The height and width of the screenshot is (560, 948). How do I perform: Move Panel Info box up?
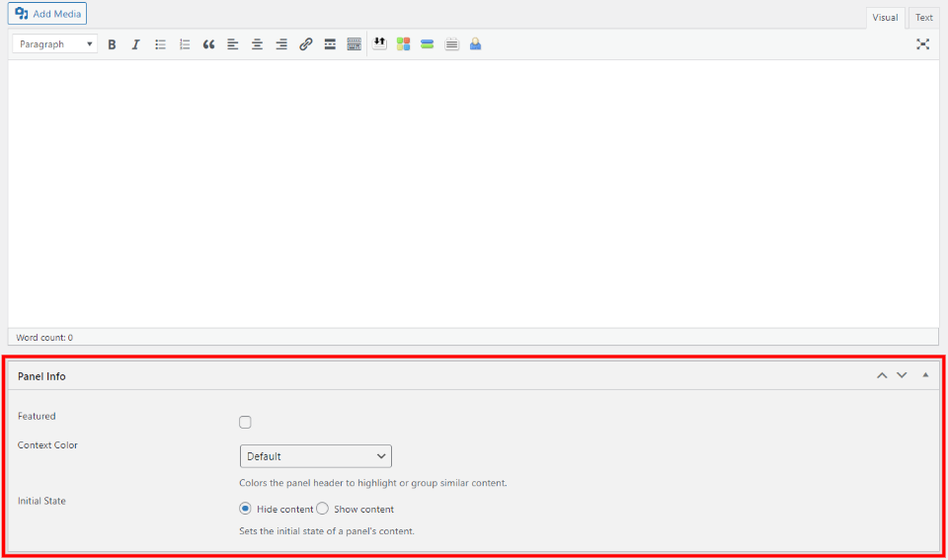882,375
